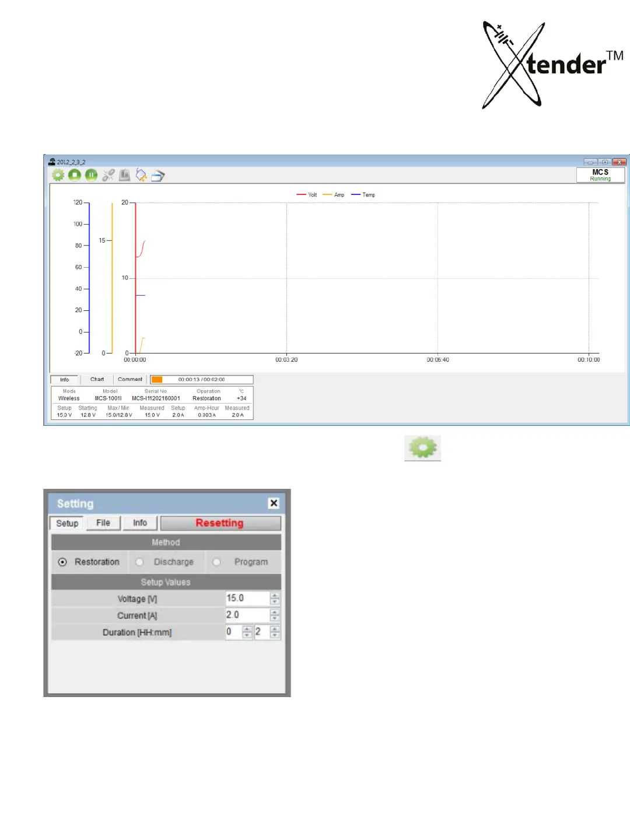The image size is (630, 840).
Task: Increase the Duration hours with the up arrow
Action: (x=247, y=629)
